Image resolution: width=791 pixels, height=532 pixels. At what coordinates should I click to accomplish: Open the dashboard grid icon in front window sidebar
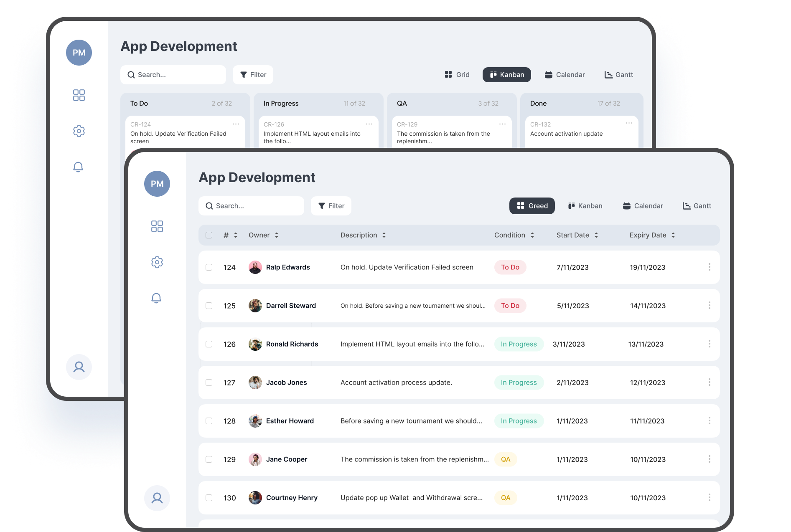157,226
